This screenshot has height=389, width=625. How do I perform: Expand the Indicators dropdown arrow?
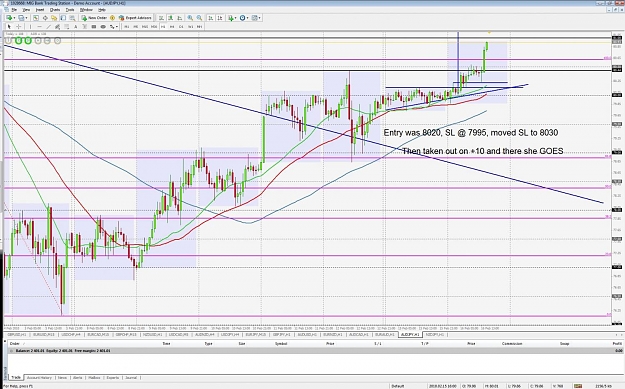[236, 18]
